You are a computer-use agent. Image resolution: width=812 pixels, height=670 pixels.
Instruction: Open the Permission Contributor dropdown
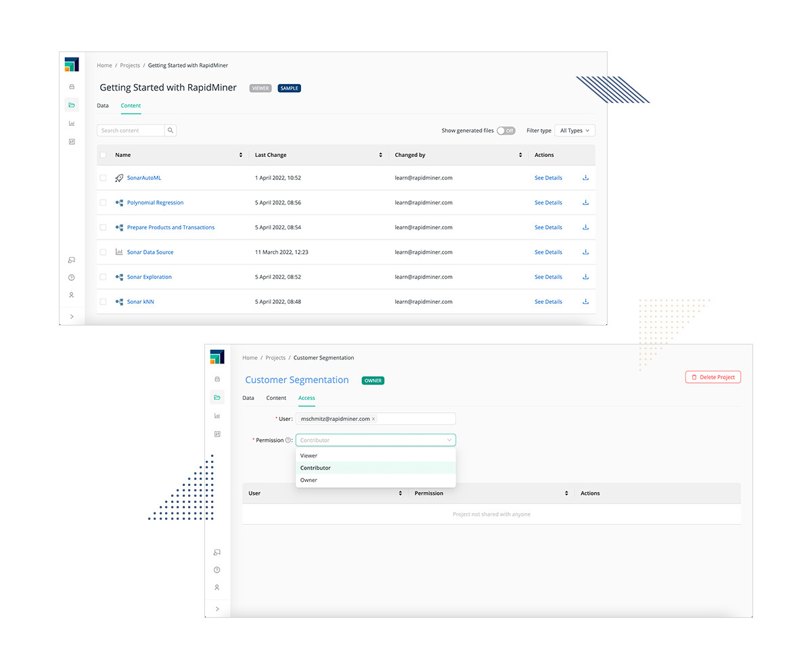click(x=376, y=440)
